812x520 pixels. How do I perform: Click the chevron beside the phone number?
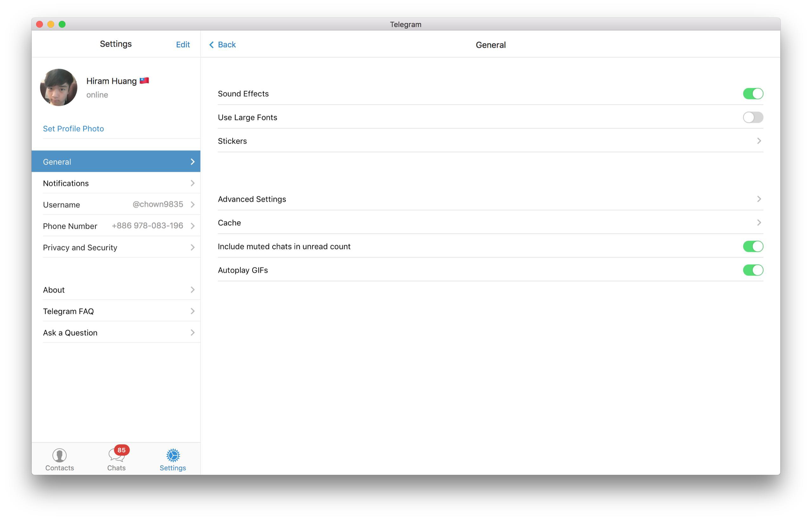(x=193, y=226)
